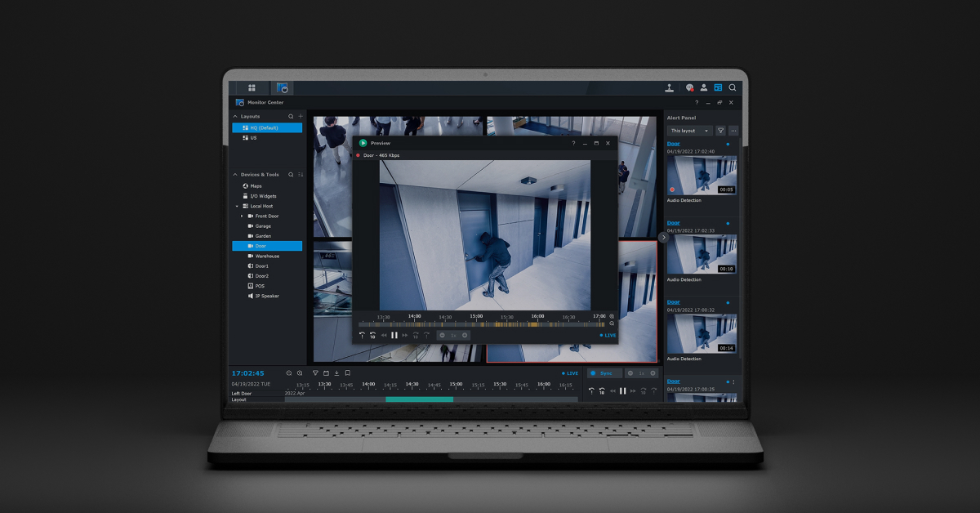
Task: Pause playback in the Preview window
Action: coord(394,335)
